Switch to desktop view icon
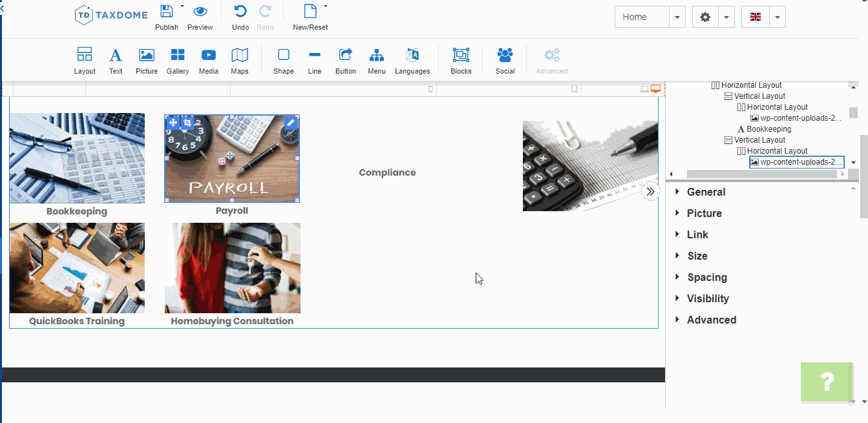 coord(655,89)
